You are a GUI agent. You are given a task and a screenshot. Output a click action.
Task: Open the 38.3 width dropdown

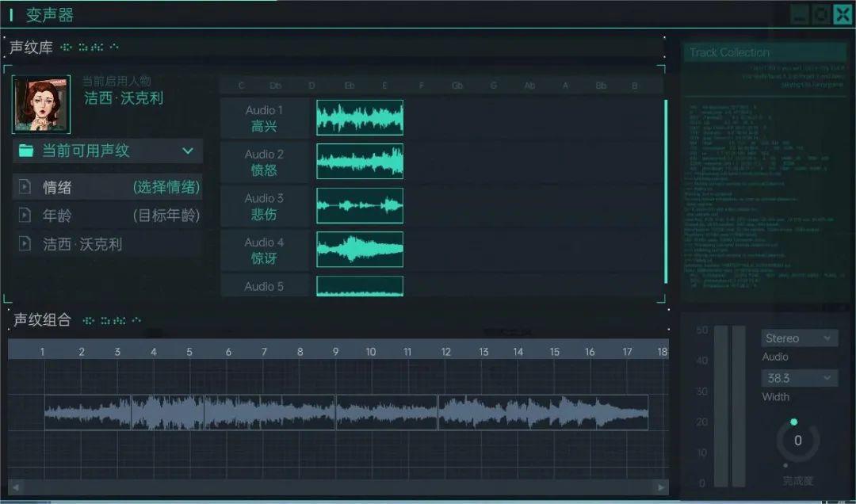coord(799,378)
